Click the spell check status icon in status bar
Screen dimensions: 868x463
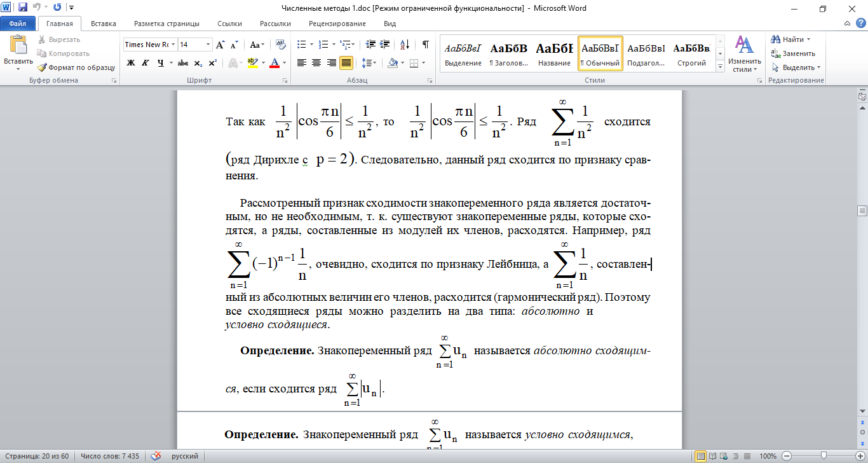point(156,456)
